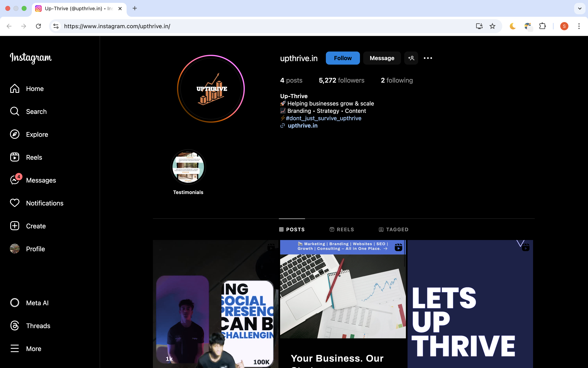This screenshot has height=368, width=588.
Task: Open the Chrome profile S avatar
Action: point(564,26)
